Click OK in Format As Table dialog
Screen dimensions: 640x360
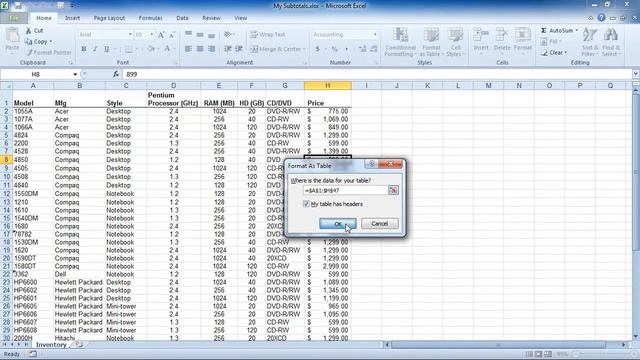tap(338, 224)
